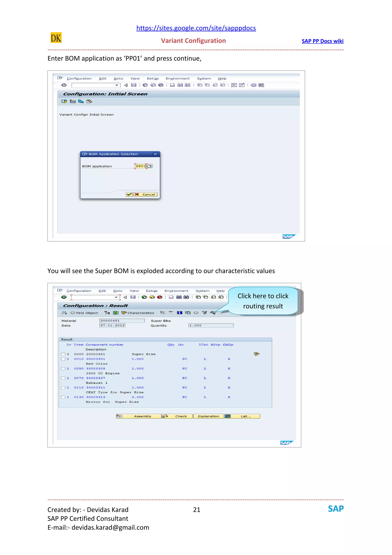Screen dimensions: 392x555
Task: Check the box for item 0070 Exhaust 1
Action: pos(63,378)
